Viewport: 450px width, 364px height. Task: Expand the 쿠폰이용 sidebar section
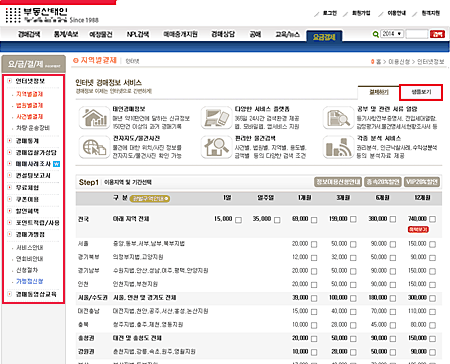(27, 199)
